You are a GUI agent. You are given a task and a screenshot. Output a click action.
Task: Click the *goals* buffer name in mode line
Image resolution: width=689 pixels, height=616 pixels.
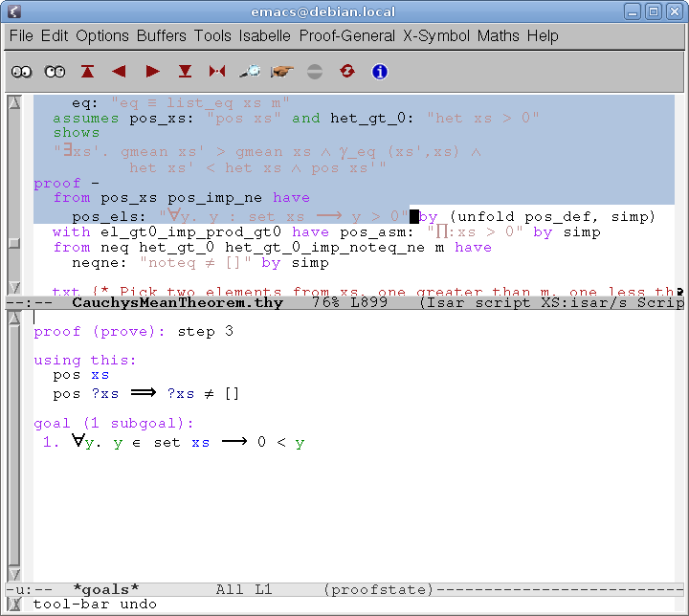(x=105, y=589)
